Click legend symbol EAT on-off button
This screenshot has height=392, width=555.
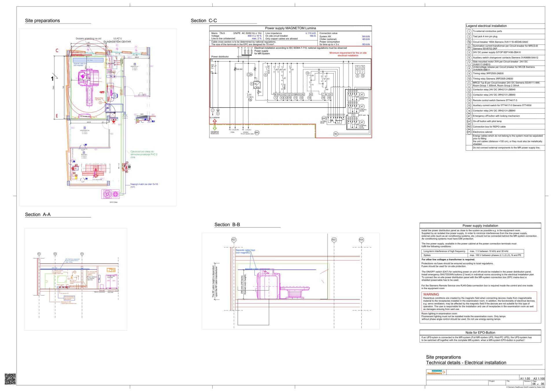click(469, 121)
